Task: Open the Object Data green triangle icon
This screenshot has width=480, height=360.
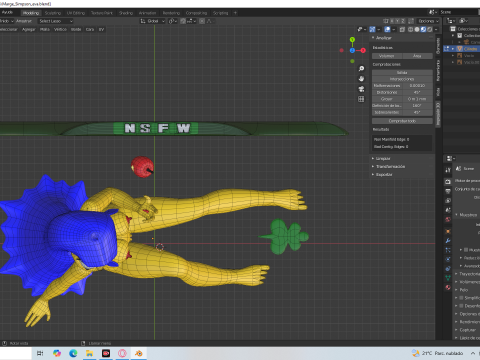Action: click(x=448, y=278)
